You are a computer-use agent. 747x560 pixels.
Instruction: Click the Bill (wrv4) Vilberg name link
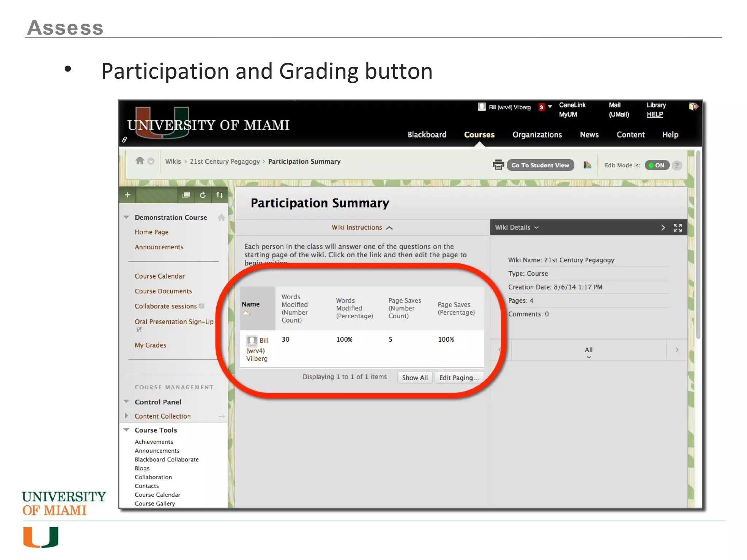point(257,350)
